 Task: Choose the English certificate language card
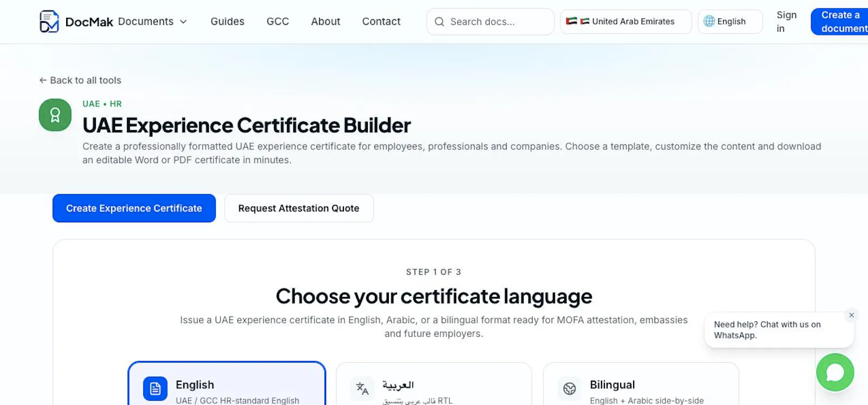pos(227,383)
